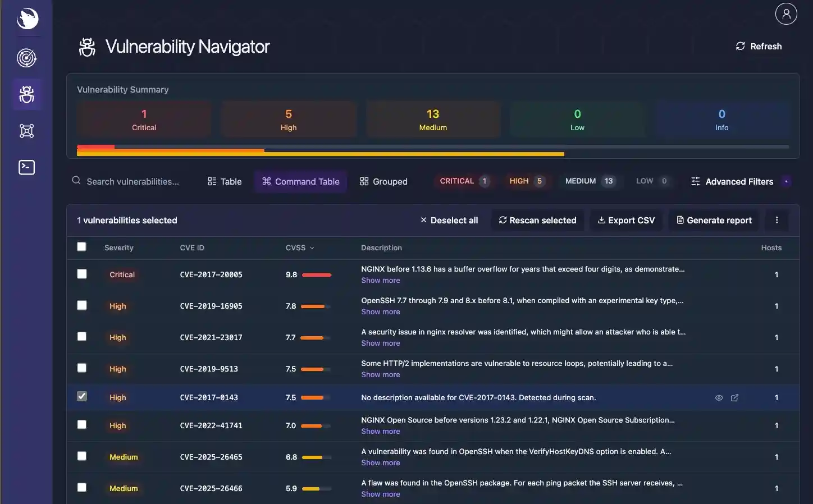Open the radar scan panel in the sidebar
This screenshot has width=813, height=504.
pyautogui.click(x=26, y=58)
